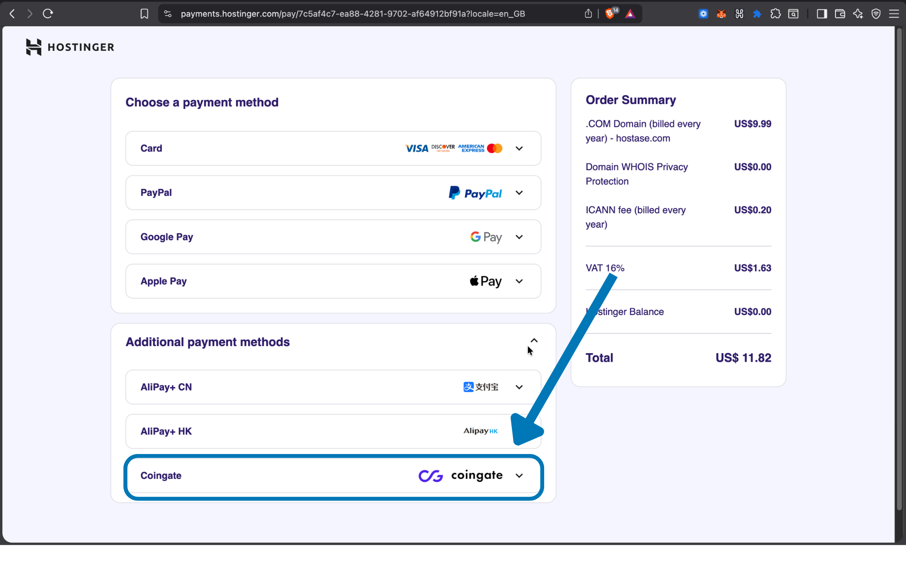Click the G Pay logo

pyautogui.click(x=486, y=237)
